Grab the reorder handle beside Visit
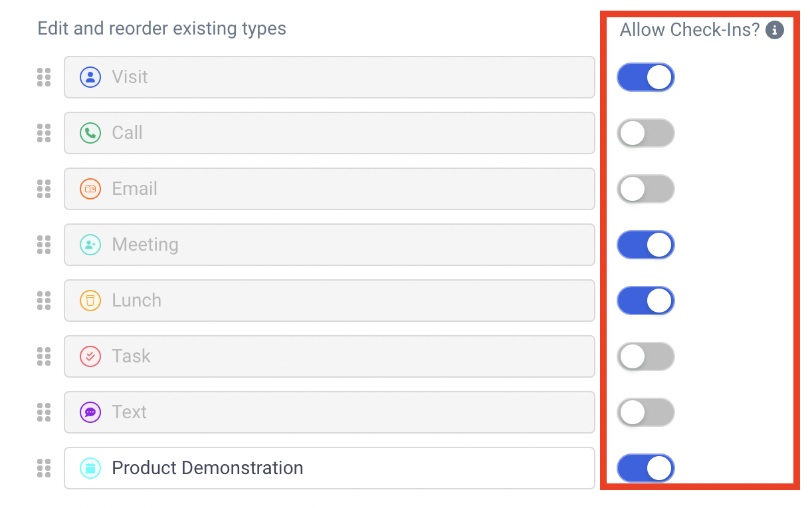The height and width of the screenshot is (508, 812). (44, 77)
